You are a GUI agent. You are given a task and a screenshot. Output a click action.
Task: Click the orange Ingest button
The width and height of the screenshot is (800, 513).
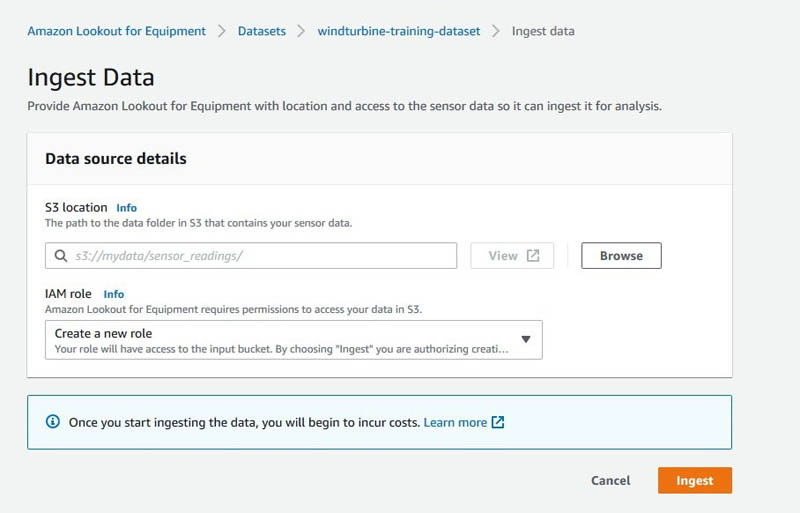coord(694,480)
